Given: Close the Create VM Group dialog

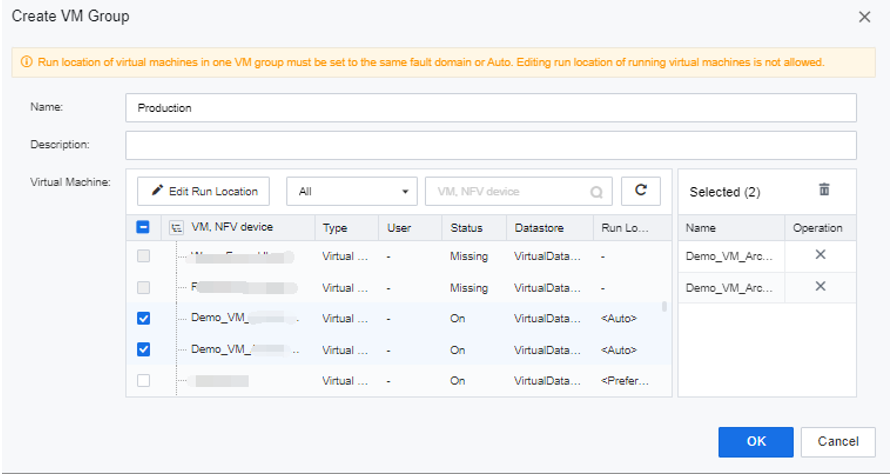Looking at the screenshot, I should [x=865, y=17].
